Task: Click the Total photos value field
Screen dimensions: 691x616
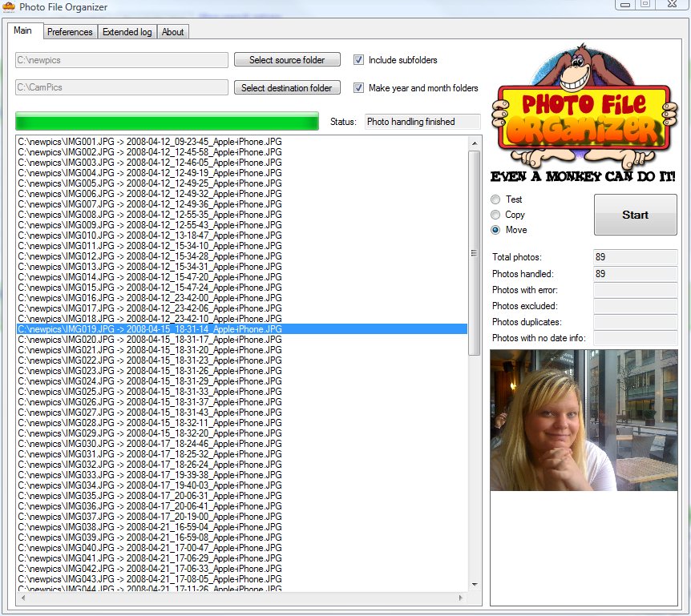Action: click(635, 257)
